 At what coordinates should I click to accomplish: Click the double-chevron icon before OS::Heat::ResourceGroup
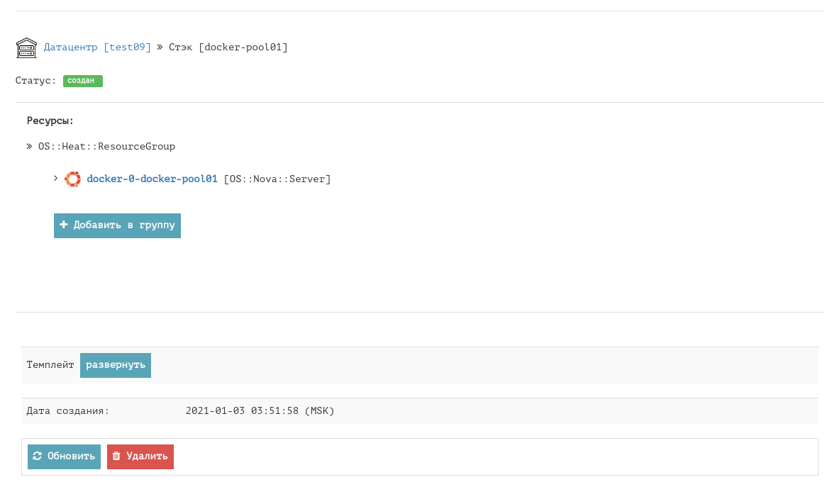[30, 147]
